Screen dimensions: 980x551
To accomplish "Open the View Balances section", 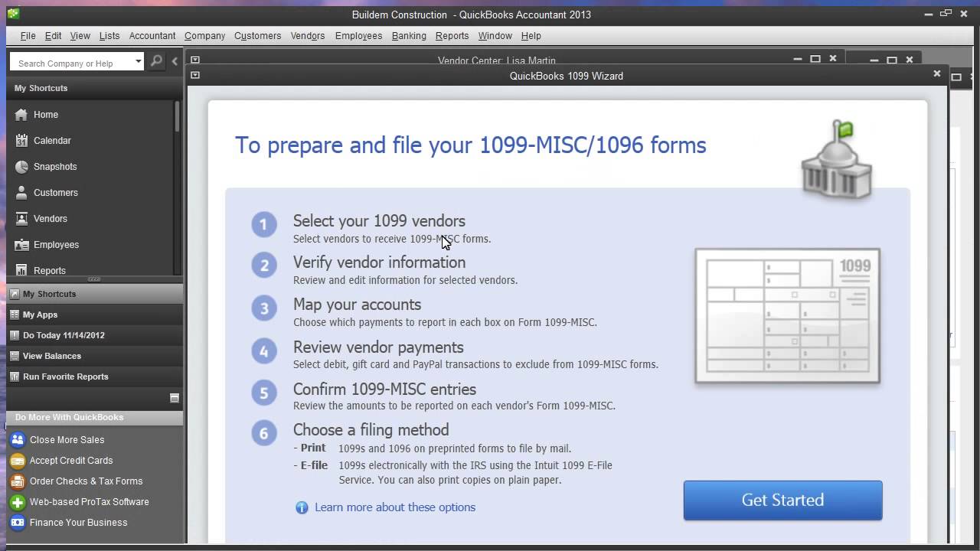I will click(94, 356).
